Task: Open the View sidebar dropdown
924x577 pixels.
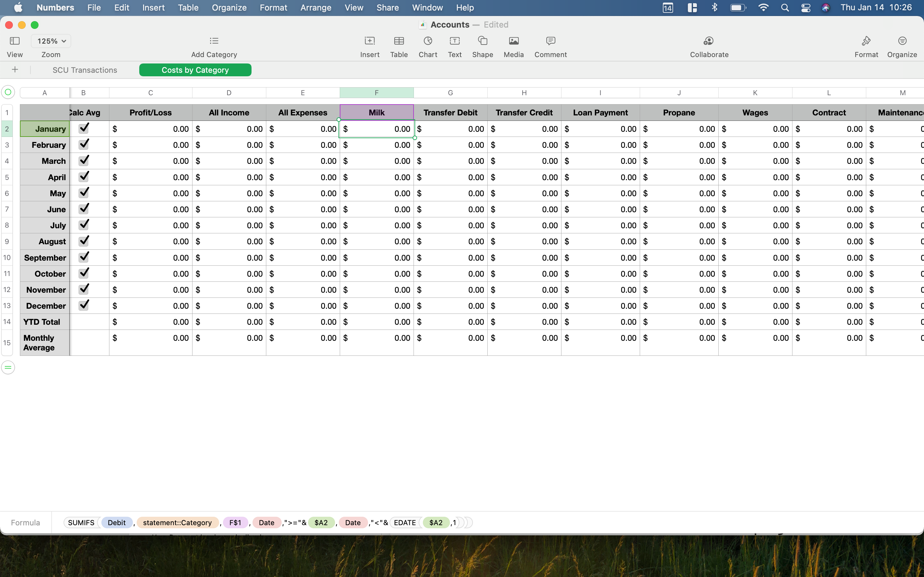Action: (14, 41)
